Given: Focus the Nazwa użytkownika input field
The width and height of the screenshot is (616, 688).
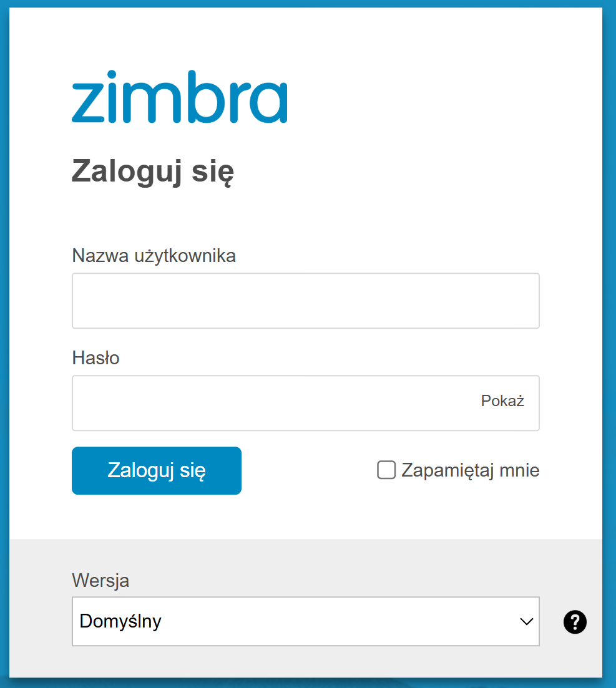Looking at the screenshot, I should 305,301.
